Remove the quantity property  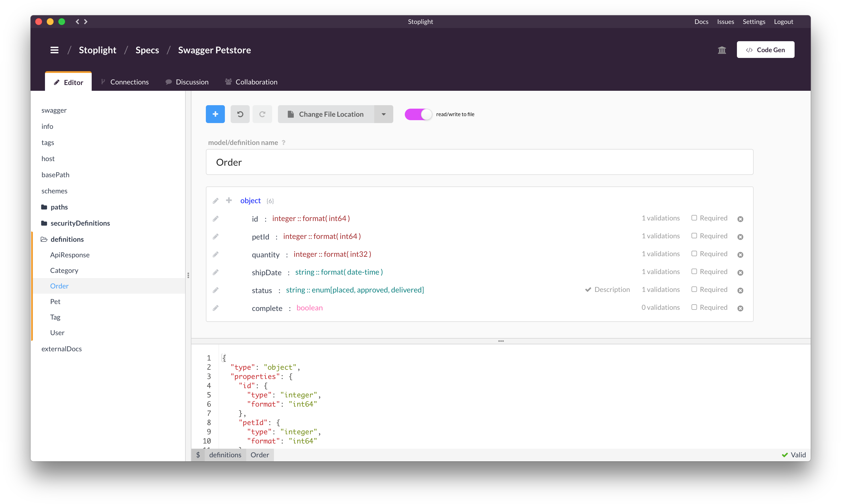pyautogui.click(x=740, y=255)
